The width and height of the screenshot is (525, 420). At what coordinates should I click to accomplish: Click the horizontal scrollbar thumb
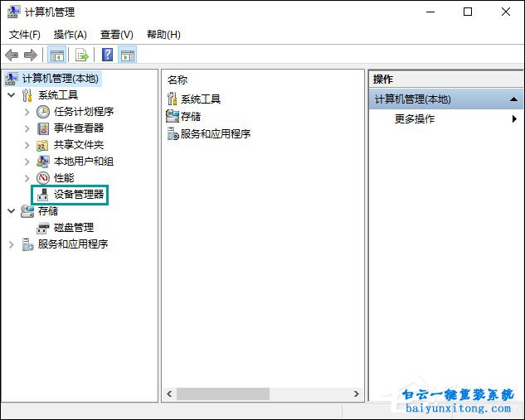(x=223, y=394)
